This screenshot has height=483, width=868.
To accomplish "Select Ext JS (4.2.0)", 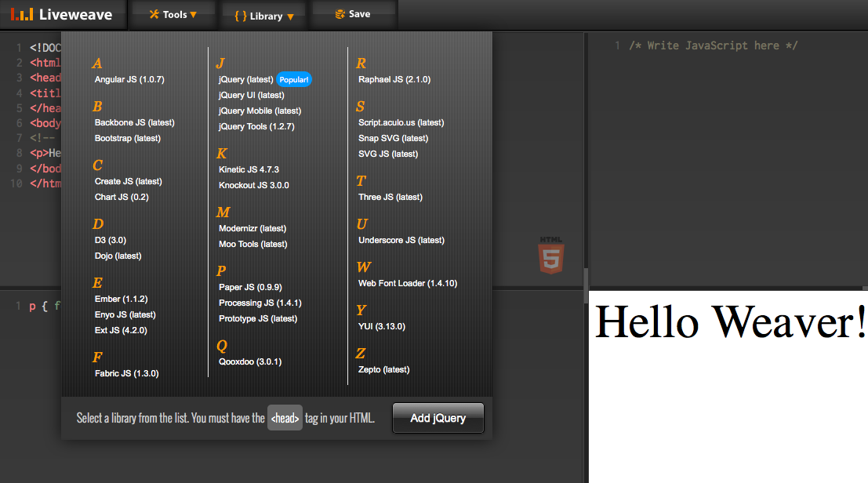I will (121, 330).
